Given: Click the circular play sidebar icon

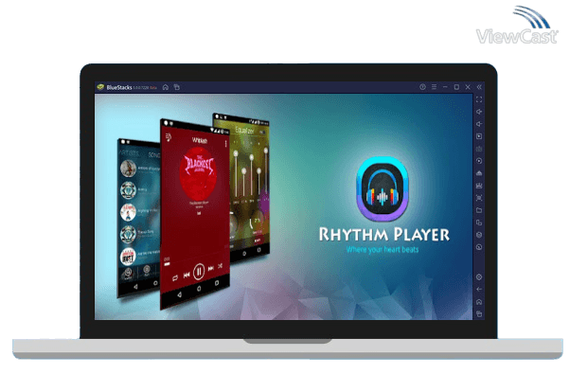Looking at the screenshot, I should click(x=479, y=161).
